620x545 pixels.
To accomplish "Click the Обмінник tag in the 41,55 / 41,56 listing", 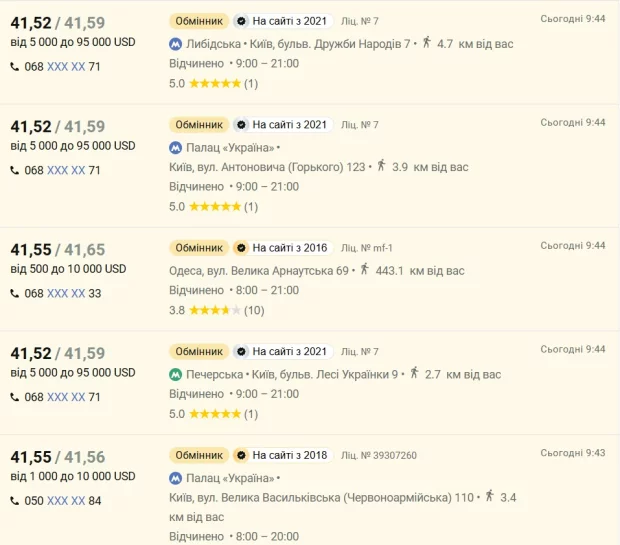I will coord(198,456).
